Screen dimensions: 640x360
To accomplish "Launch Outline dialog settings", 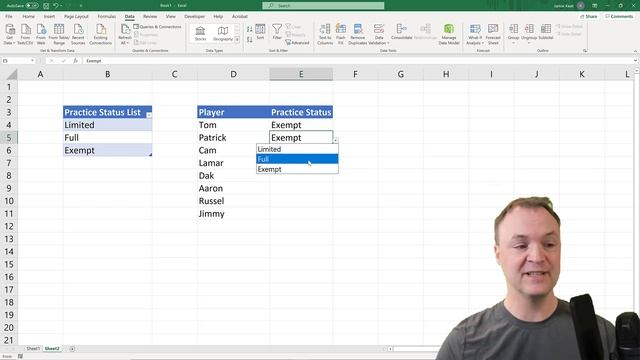I will (585, 51).
